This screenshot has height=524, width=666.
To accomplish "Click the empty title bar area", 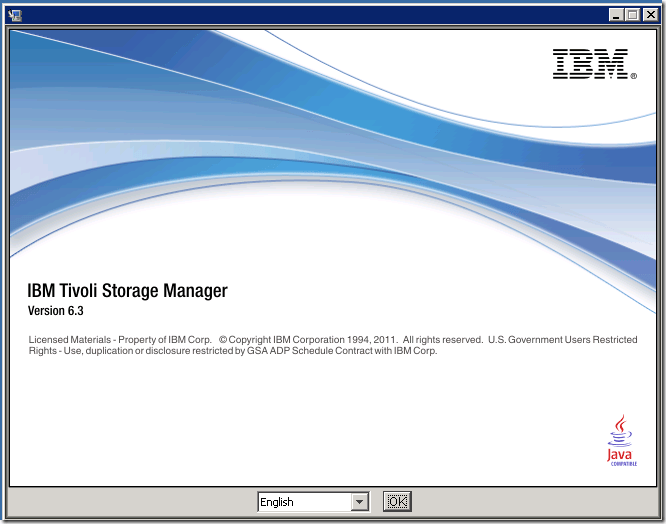I will (x=300, y=15).
